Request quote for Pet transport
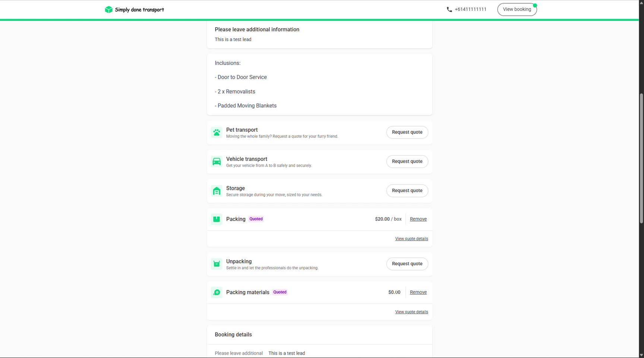Image resolution: width=644 pixels, height=358 pixels. (407, 132)
